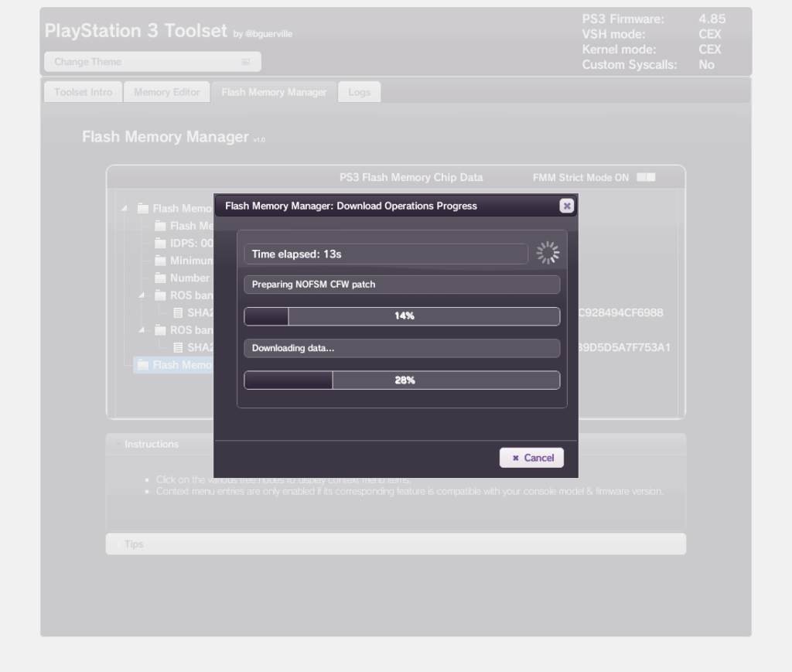Toggle the FMM Strict Mode switch
The height and width of the screenshot is (672, 792).
(x=646, y=177)
